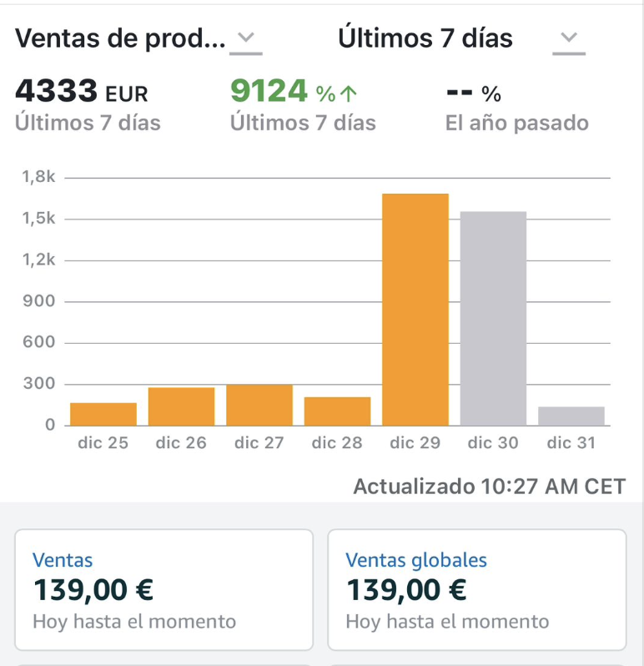
Task: Tap the El año pasado comparison value
Action: (474, 94)
